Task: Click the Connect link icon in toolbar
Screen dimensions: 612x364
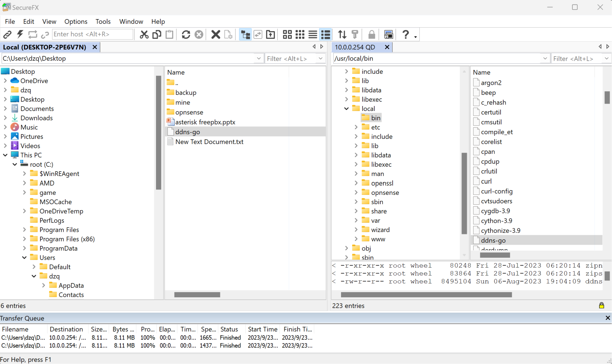Action: pyautogui.click(x=7, y=35)
